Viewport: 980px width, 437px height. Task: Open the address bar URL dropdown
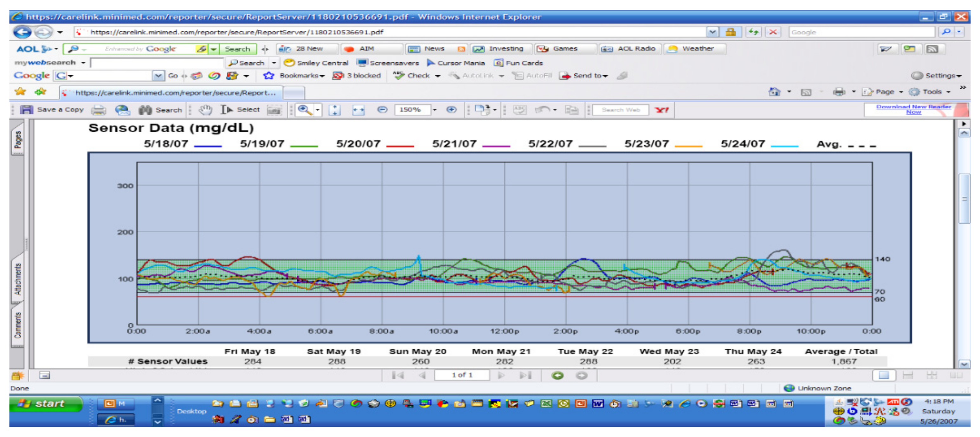click(x=712, y=32)
